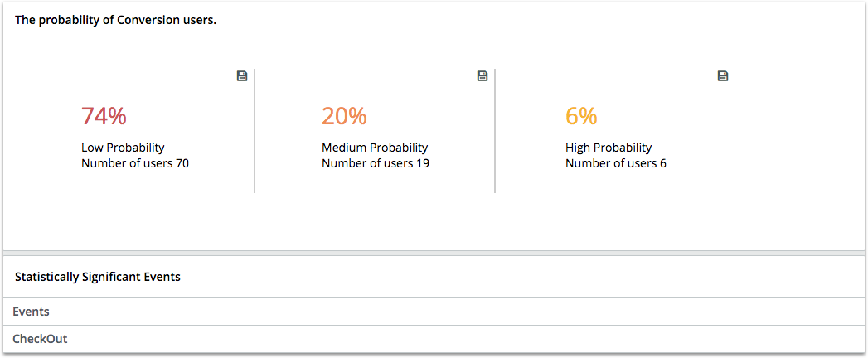Image resolution: width=868 pixels, height=358 pixels.
Task: Click divider between Medium and High Probability
Action: pos(495,131)
